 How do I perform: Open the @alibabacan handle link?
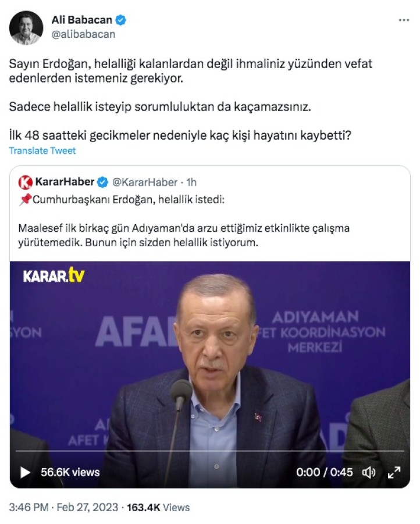click(x=83, y=34)
